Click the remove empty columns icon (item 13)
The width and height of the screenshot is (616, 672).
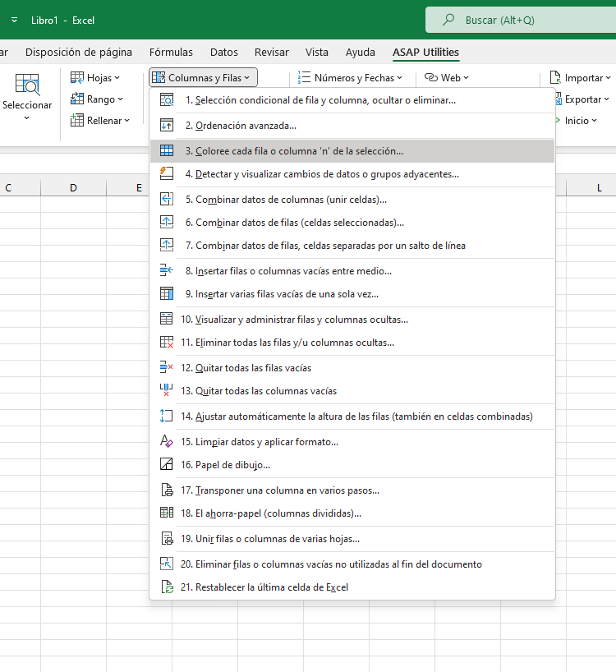pyautogui.click(x=166, y=390)
